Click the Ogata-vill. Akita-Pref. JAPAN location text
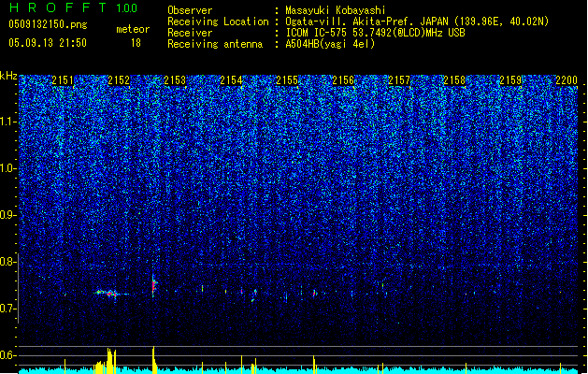Image resolution: width=588 pixels, height=374 pixels. click(417, 22)
